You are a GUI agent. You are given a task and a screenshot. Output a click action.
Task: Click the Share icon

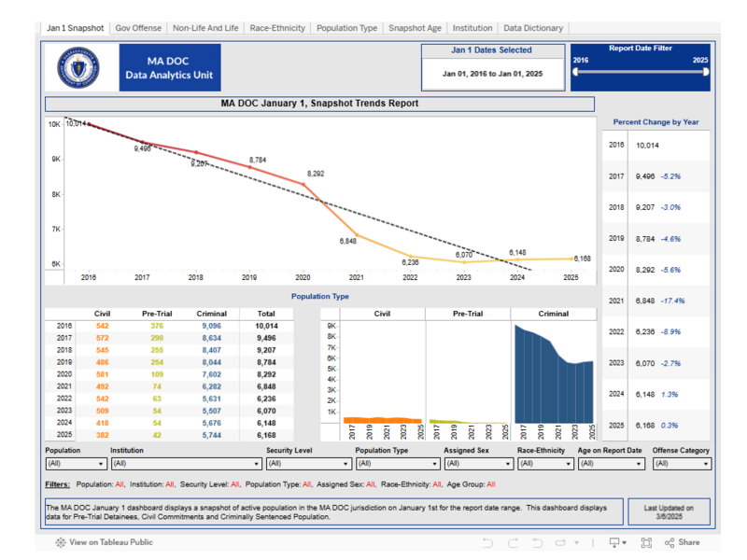pos(683,542)
